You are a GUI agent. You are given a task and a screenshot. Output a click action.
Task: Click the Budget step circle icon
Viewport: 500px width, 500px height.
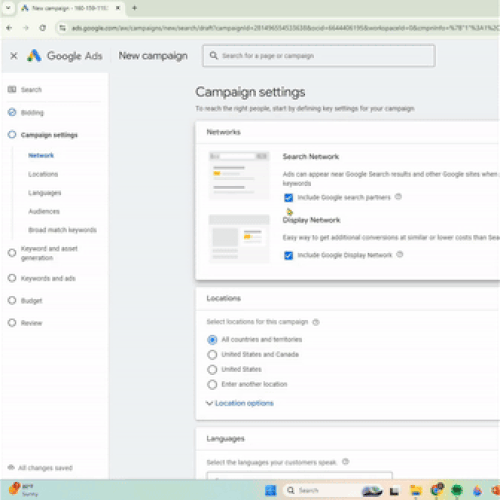pos(12,300)
